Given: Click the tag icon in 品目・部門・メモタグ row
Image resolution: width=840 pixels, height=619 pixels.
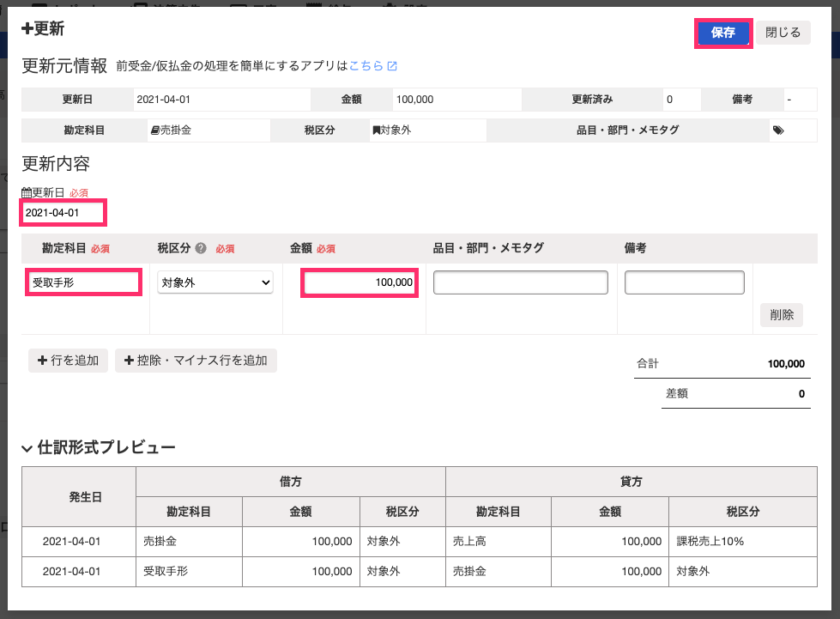Looking at the screenshot, I should coord(778,130).
